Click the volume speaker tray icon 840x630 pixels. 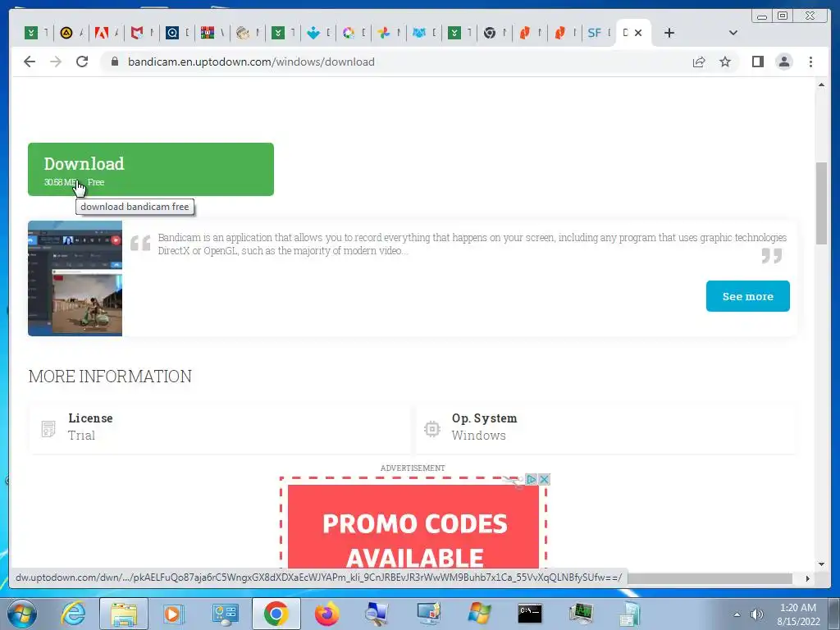point(756,614)
